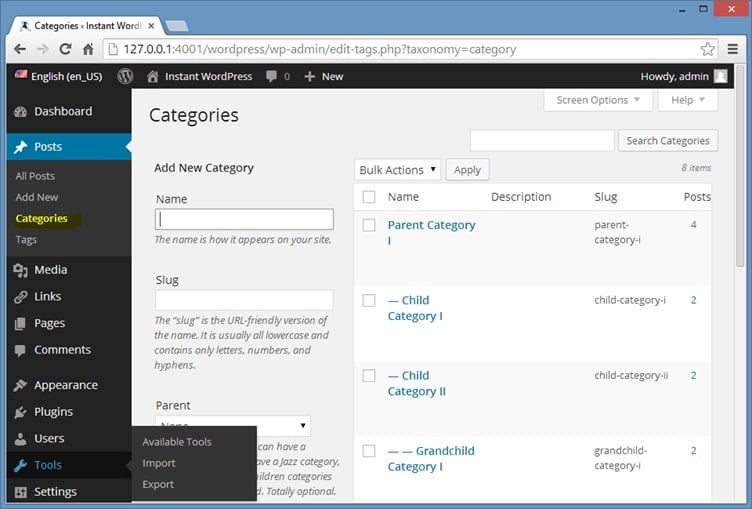
Task: Open the comments bubble icon in admin bar
Action: pyautogui.click(x=271, y=76)
